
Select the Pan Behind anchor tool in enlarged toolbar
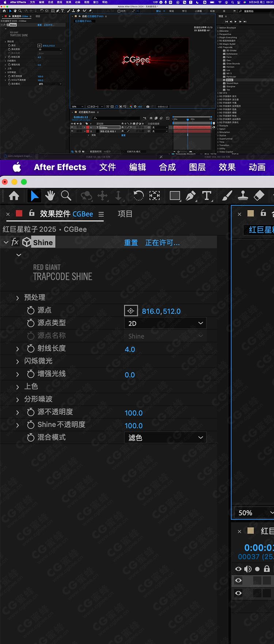155,196
